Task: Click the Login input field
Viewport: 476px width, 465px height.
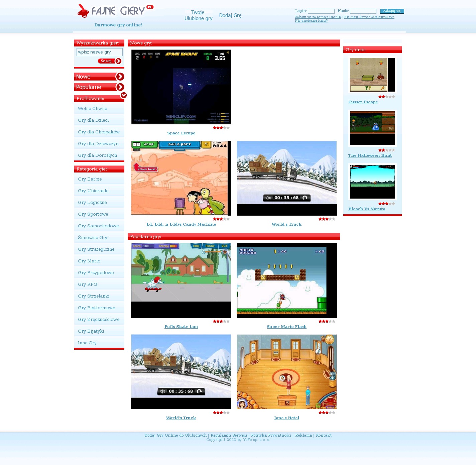Action: (x=321, y=11)
